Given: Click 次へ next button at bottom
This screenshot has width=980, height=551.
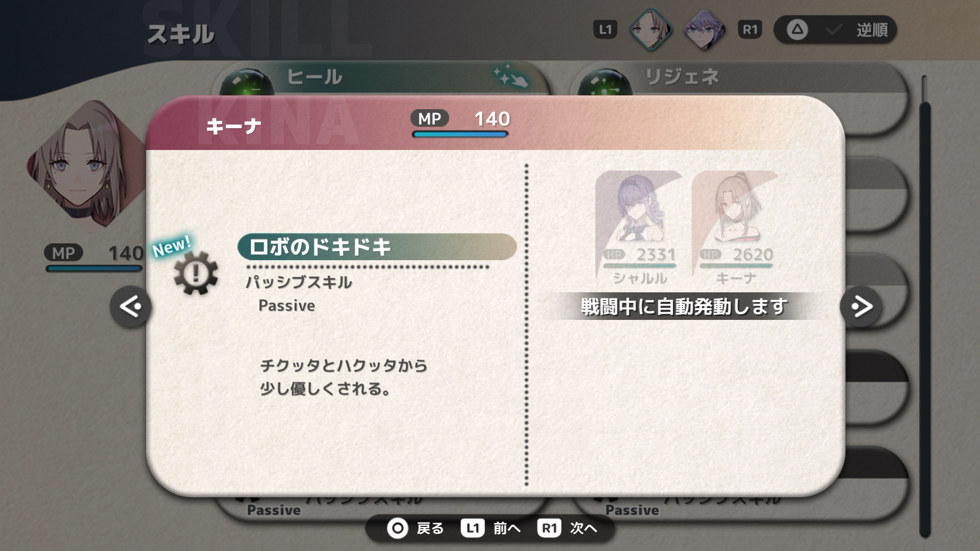Looking at the screenshot, I should pos(567,528).
